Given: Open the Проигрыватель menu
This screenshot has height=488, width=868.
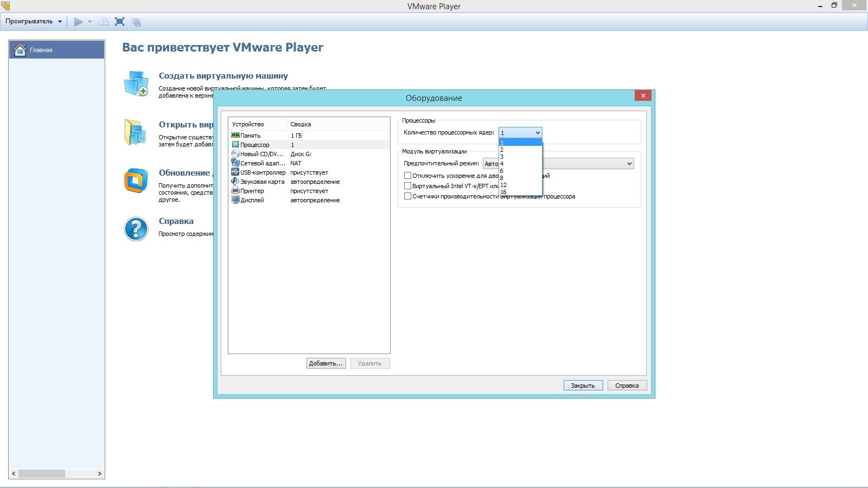Looking at the screenshot, I should 34,22.
